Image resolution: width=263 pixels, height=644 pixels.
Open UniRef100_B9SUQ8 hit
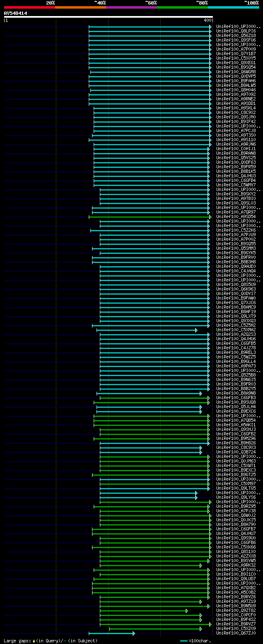[236, 402]
